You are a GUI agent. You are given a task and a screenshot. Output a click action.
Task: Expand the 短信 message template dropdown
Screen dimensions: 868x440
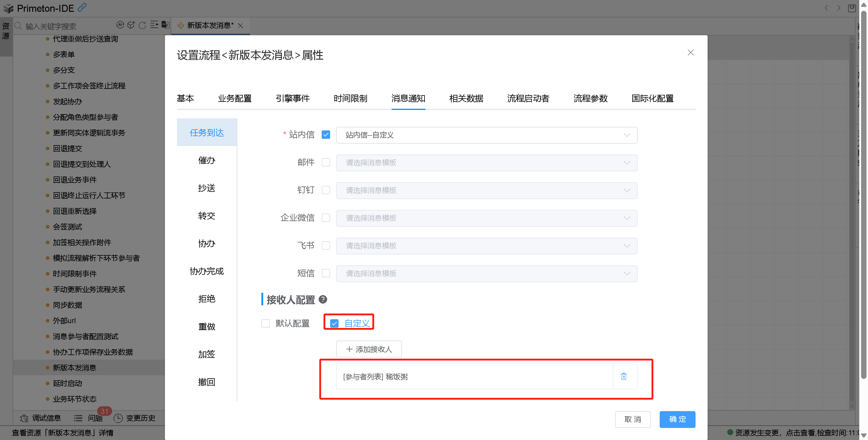click(x=486, y=274)
